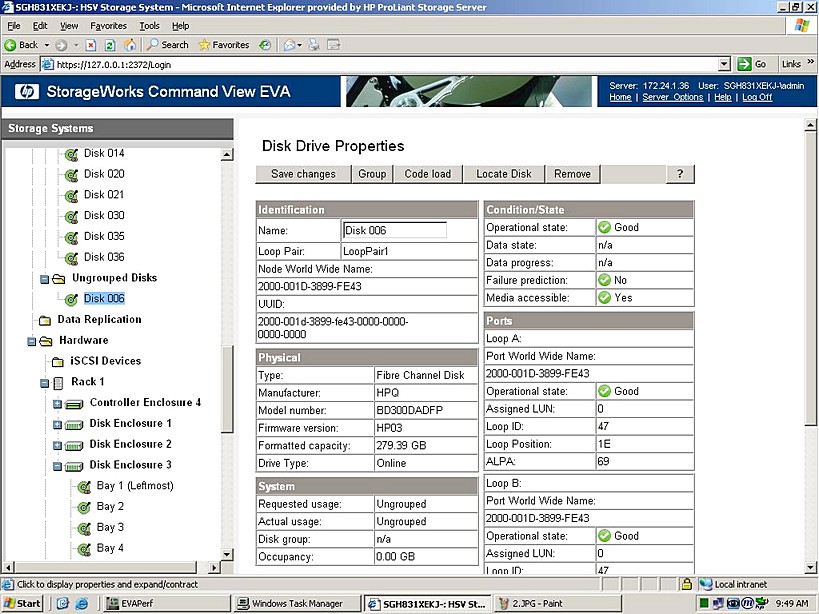Click the Save changes button
Image resolution: width=819 pixels, height=614 pixels.
pos(303,174)
